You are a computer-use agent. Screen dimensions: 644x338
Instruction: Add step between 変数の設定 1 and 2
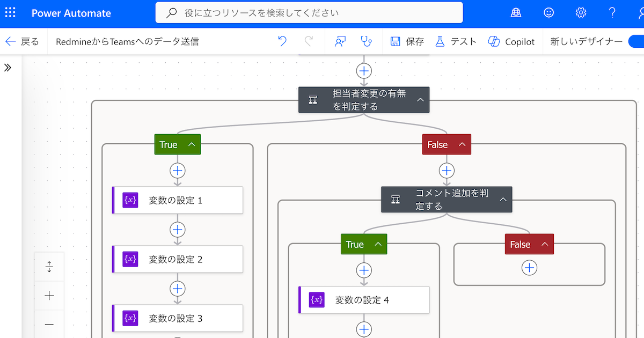(x=177, y=230)
